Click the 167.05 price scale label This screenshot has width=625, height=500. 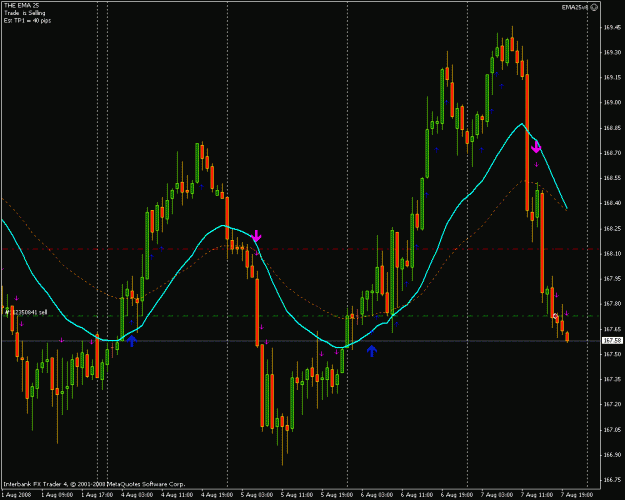[x=613, y=429]
